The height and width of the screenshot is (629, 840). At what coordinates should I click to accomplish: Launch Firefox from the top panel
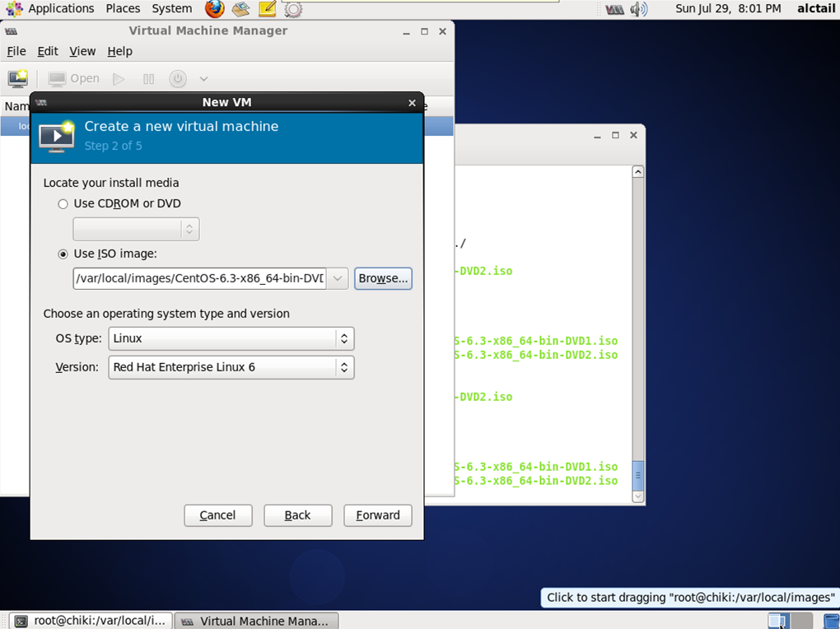coord(214,8)
